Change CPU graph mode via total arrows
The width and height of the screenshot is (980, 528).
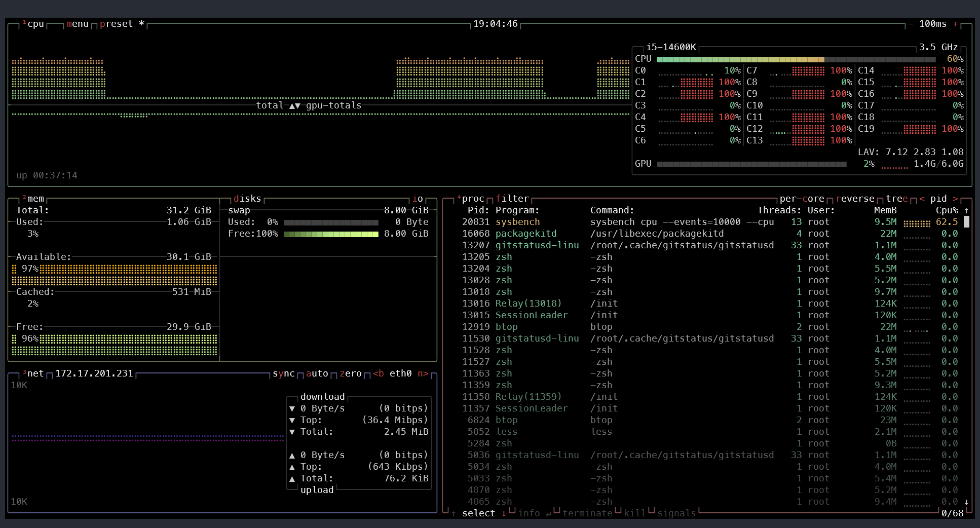(x=294, y=106)
